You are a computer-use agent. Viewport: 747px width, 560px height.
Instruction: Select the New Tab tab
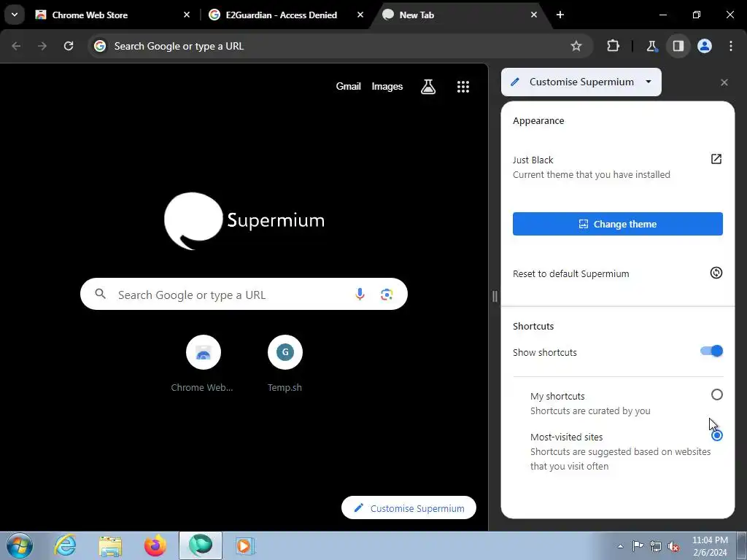point(461,15)
